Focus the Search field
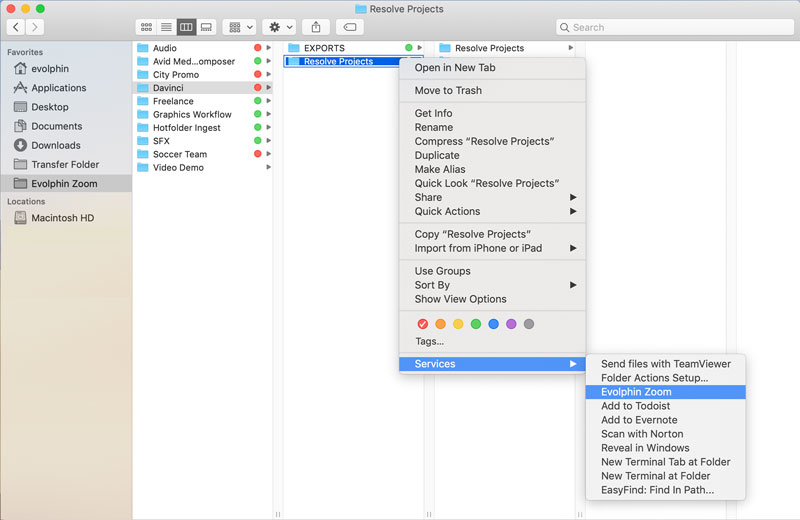 point(675,28)
